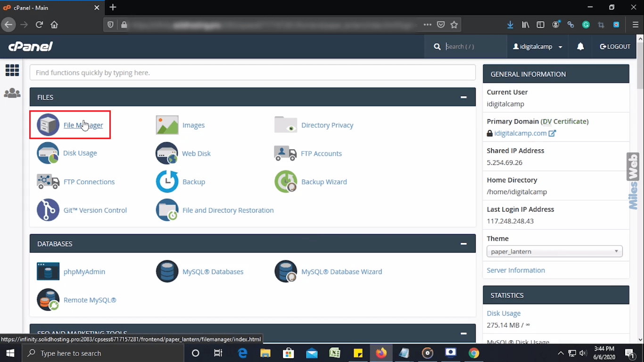644x362 pixels.
Task: Open cPanel apps grid sidebar icon
Action: [12, 70]
